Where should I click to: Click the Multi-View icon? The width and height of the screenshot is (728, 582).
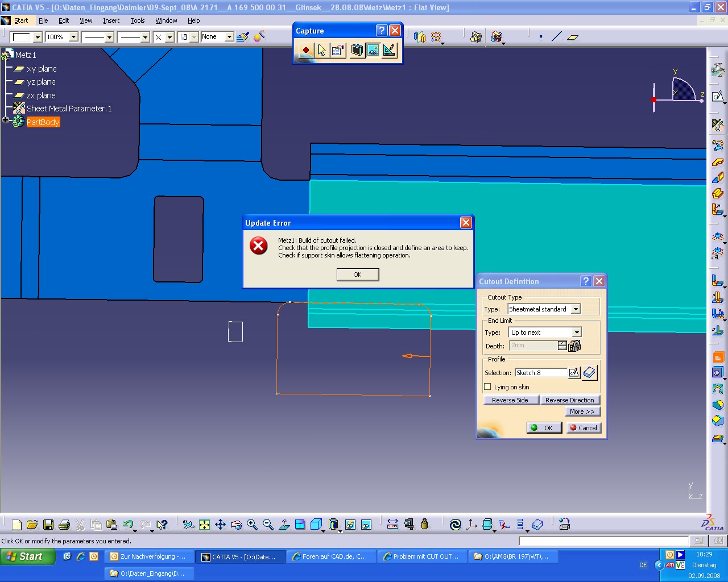coord(300,525)
